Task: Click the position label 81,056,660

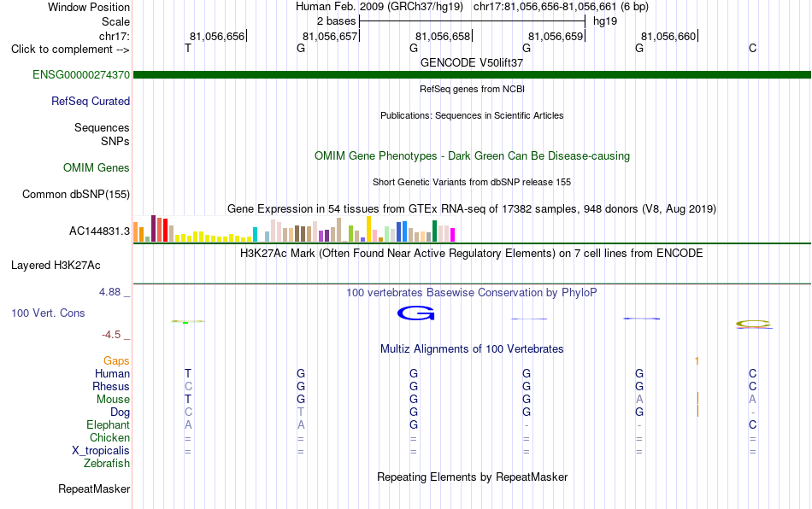Action: click(668, 36)
